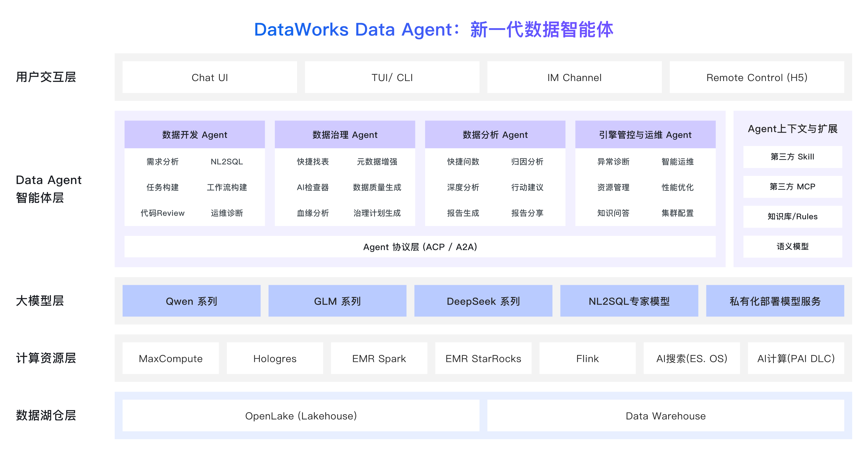Click the 语义模型 box

coord(793,247)
